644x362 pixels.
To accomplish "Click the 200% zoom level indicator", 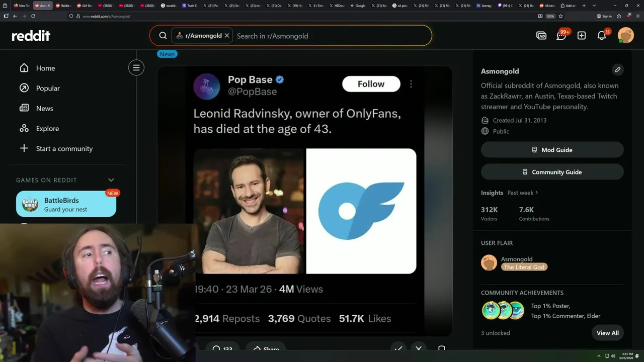I will [550, 16].
